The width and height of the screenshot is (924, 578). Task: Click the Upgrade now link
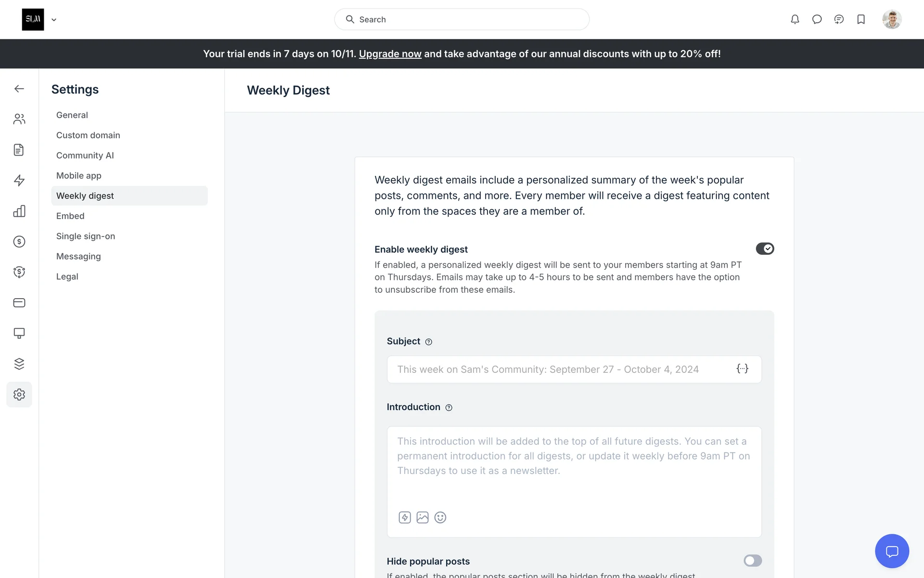(390, 54)
